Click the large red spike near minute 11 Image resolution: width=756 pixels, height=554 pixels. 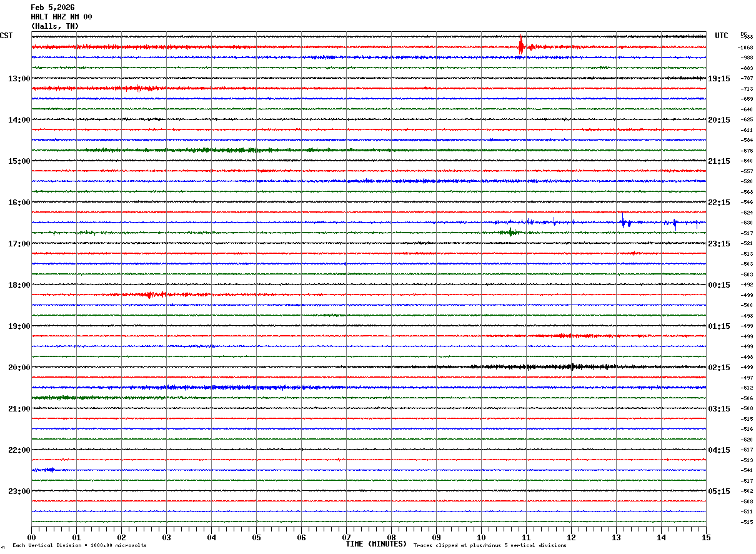click(521, 45)
